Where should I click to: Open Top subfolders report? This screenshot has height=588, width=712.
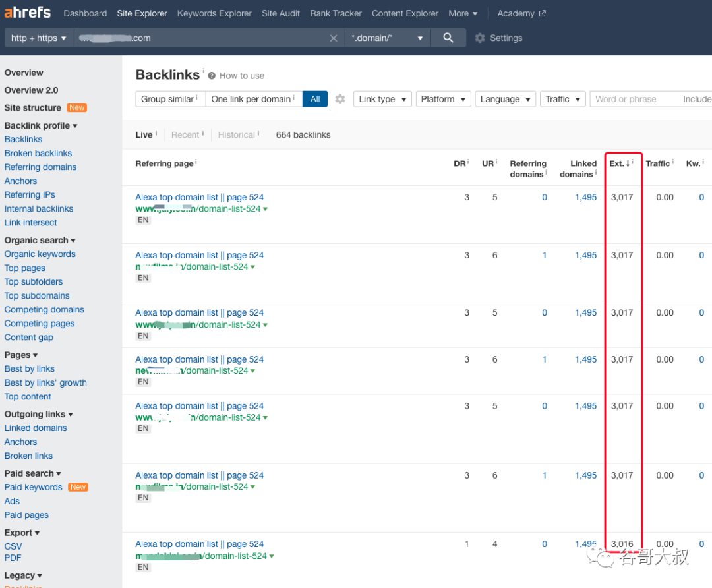(34, 282)
